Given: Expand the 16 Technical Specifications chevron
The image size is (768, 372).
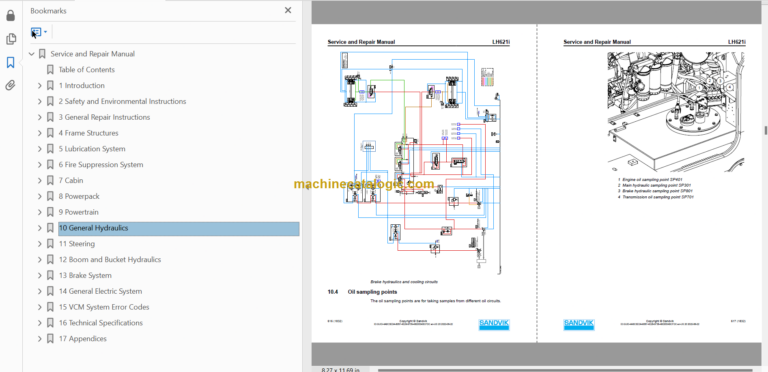Looking at the screenshot, I should pyautogui.click(x=40, y=323).
